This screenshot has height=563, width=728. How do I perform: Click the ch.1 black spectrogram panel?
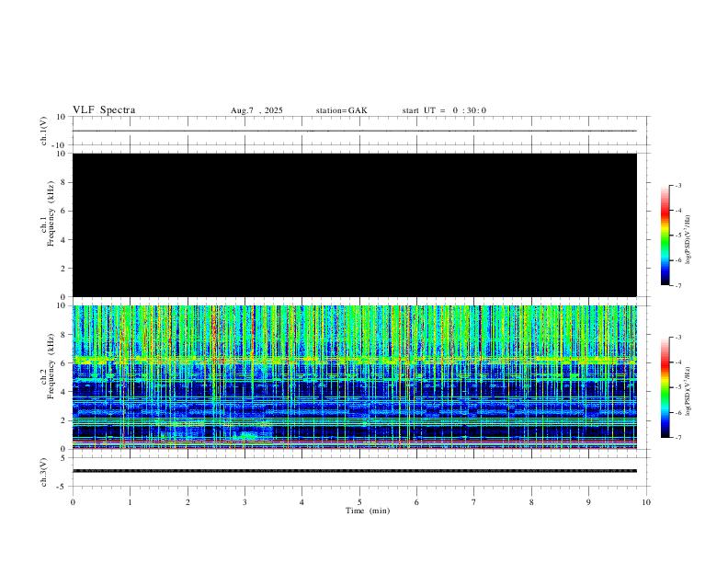click(x=355, y=224)
